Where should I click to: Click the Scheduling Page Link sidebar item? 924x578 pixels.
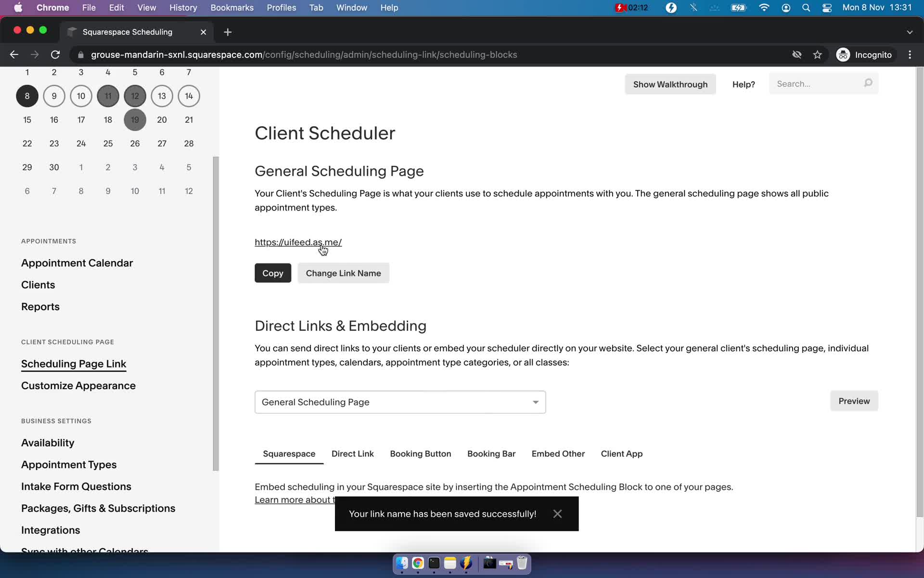tap(74, 364)
